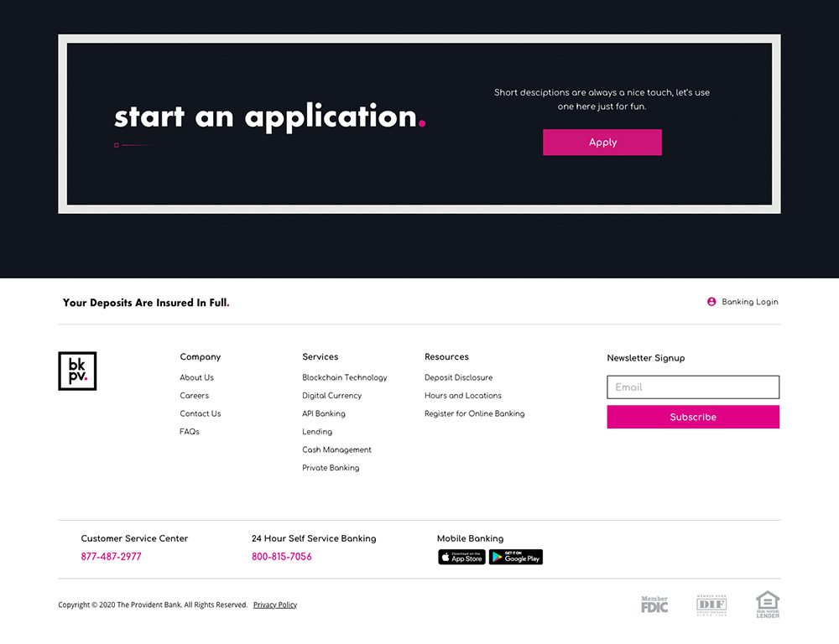This screenshot has width=839, height=644.
Task: Open Hours and Locations link
Action: point(463,396)
